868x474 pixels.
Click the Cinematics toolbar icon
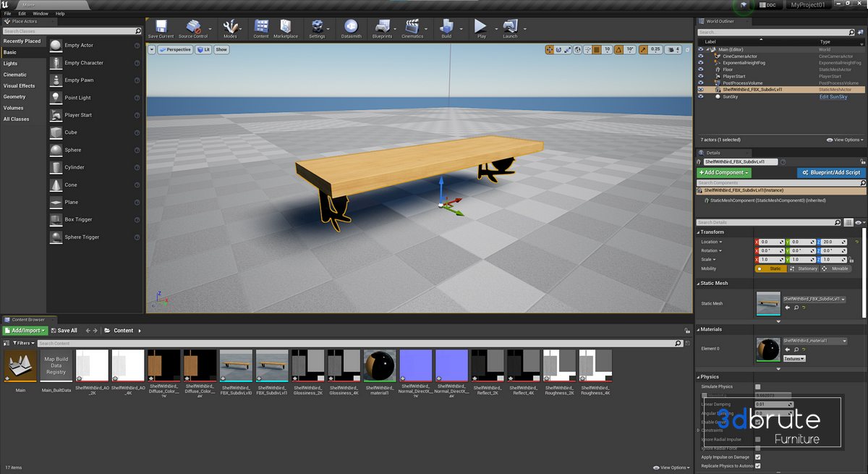coord(412,29)
